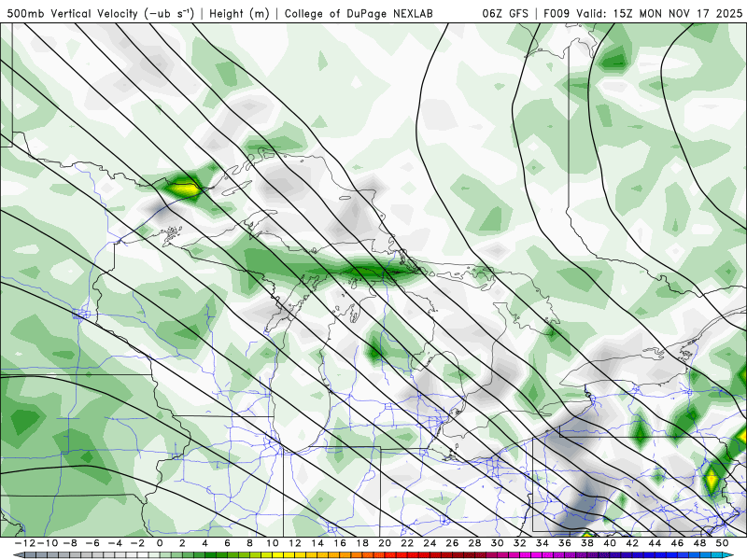Screen dimensions: 747x560
Task: Click 'Valid: 15Z MON NOV 17 2025' text
Action: (659, 13)
